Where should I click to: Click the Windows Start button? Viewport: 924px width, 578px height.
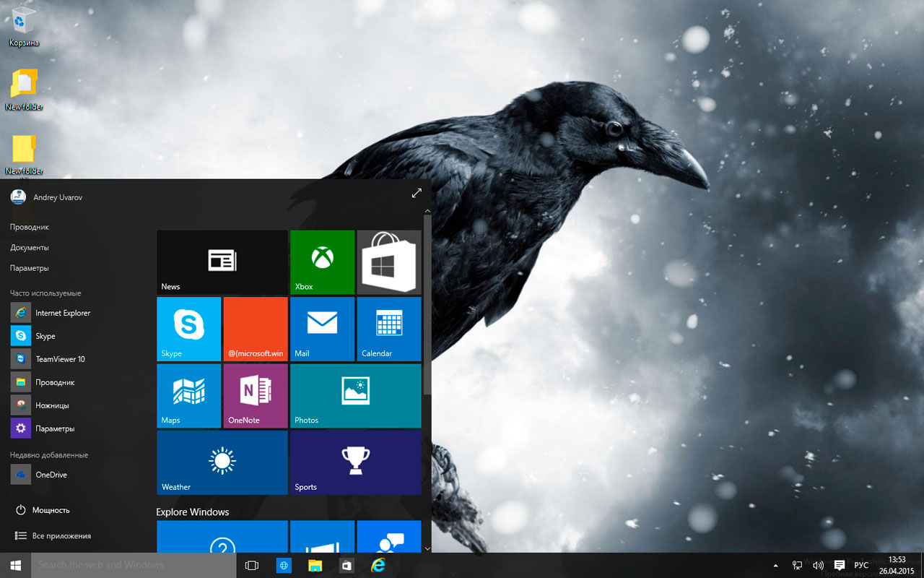coord(15,565)
